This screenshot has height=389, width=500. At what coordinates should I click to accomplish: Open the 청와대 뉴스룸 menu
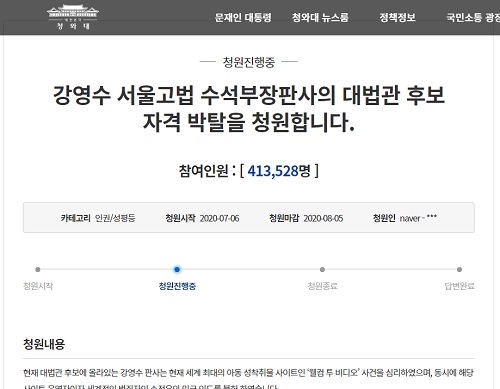coord(320,17)
